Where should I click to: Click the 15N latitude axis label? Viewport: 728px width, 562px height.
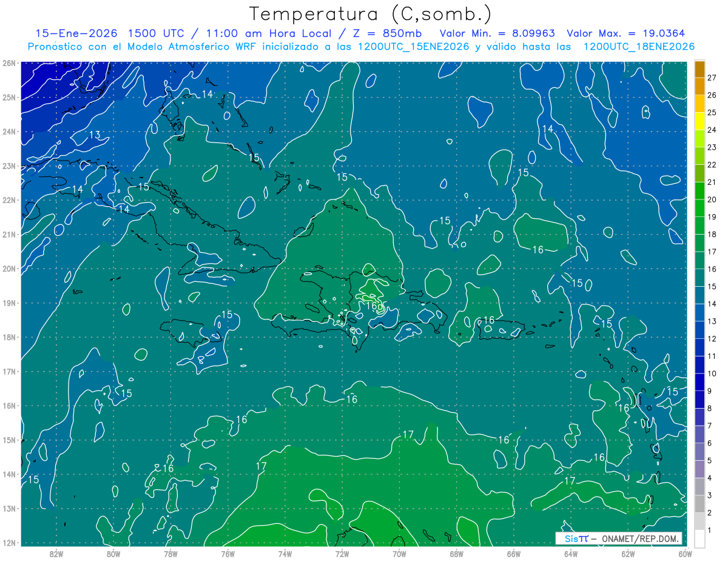tap(8, 440)
